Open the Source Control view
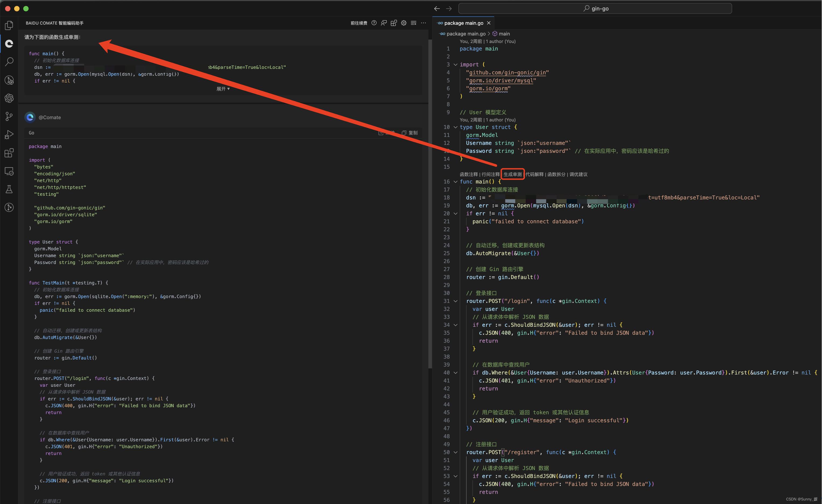The width and height of the screenshot is (822, 504). (9, 116)
